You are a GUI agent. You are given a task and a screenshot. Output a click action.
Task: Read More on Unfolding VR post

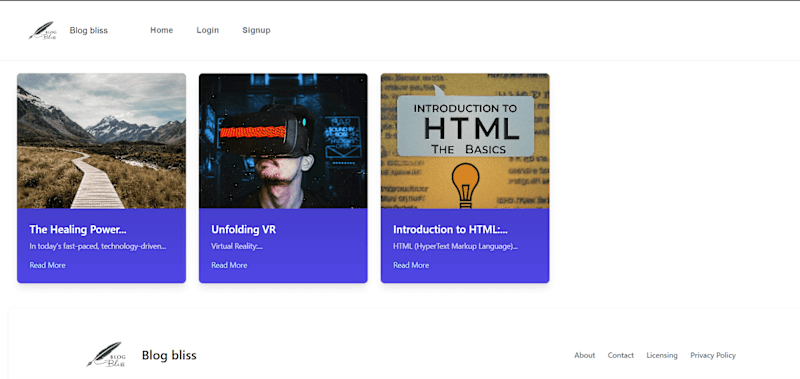coord(229,265)
